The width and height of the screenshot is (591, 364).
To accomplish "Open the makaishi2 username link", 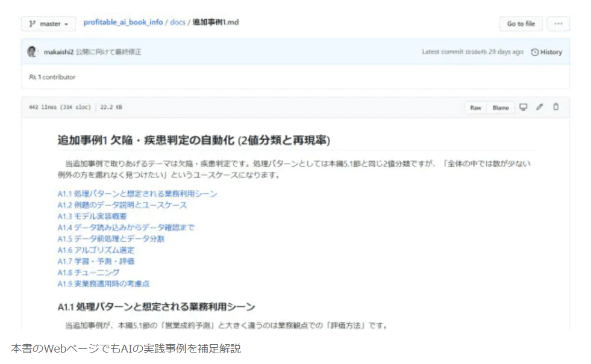I will 58,52.
